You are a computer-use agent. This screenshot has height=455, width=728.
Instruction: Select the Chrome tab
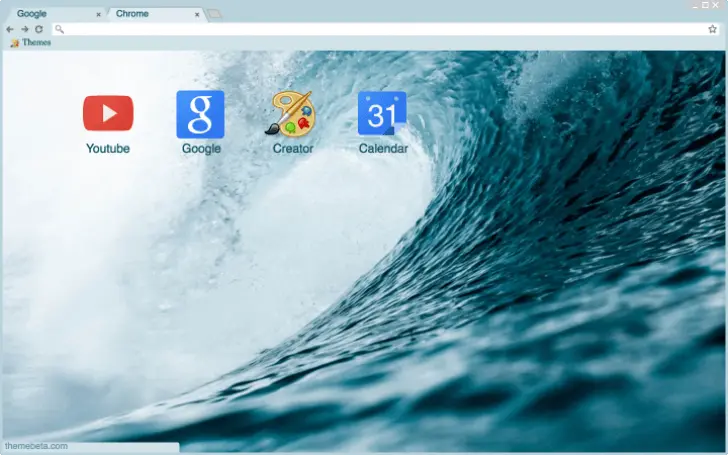point(145,14)
